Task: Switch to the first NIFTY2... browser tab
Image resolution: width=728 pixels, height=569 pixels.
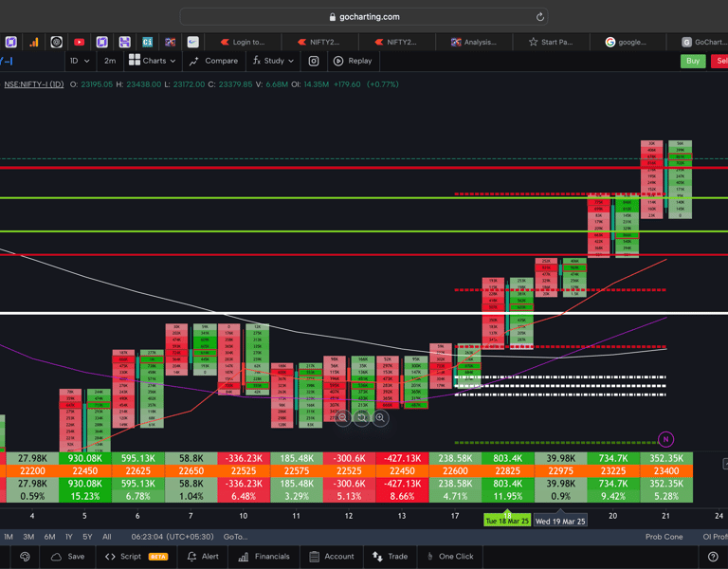Action: (319, 43)
